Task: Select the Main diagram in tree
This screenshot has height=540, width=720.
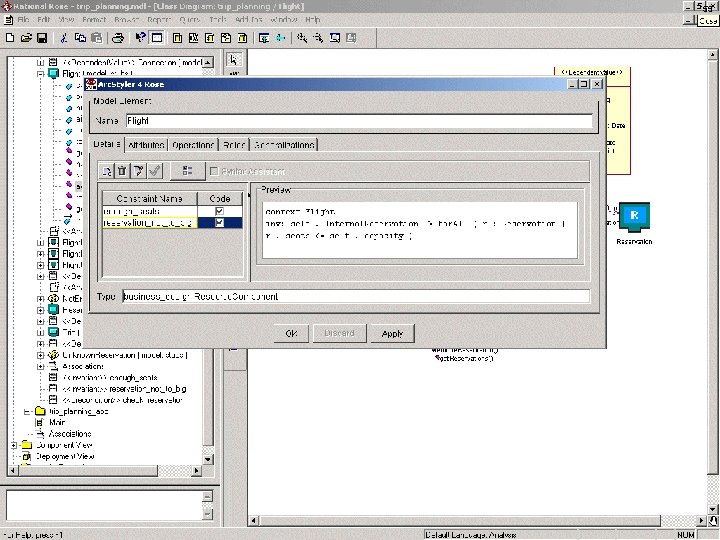Action: tap(57, 422)
